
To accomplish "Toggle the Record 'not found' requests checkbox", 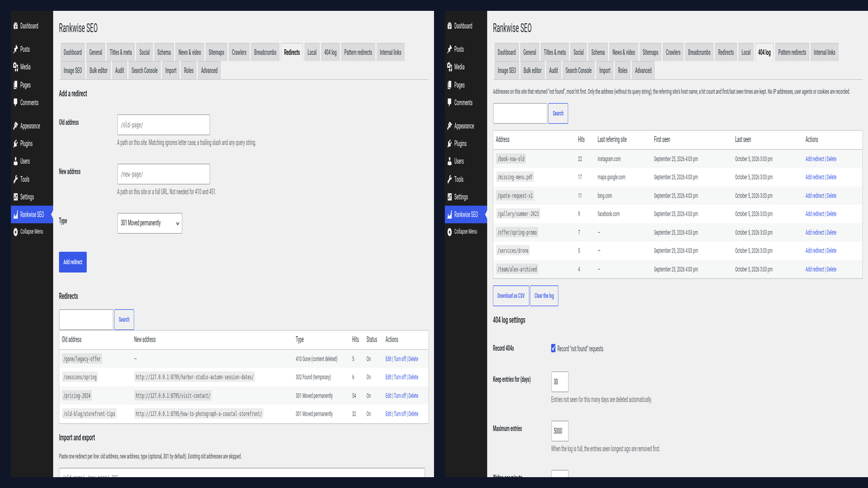I will (553, 349).
